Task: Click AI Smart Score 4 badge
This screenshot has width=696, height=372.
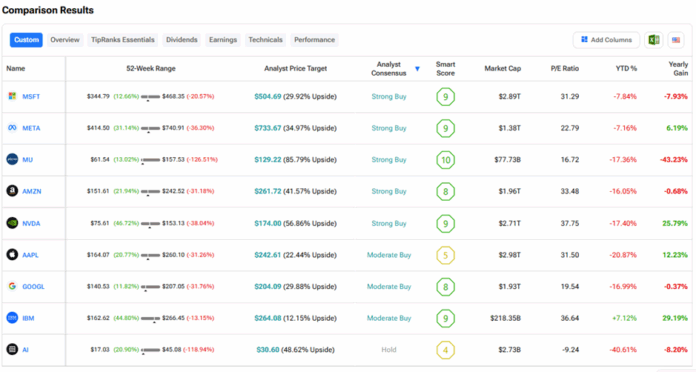Action: [x=445, y=350]
